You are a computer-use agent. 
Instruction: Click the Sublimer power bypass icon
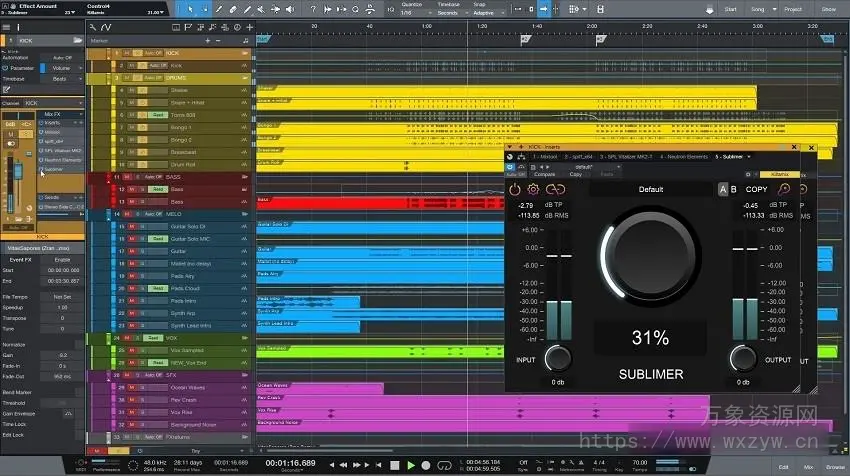point(515,189)
